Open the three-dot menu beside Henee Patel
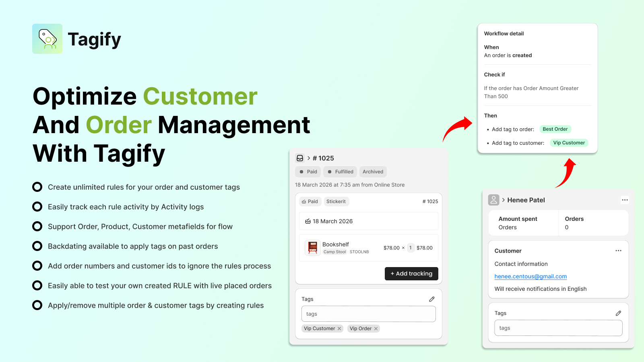Screen dimensions: 644x362 click(x=625, y=200)
